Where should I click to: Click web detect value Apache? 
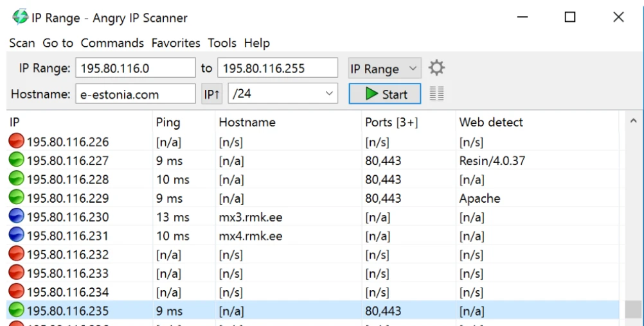479,198
